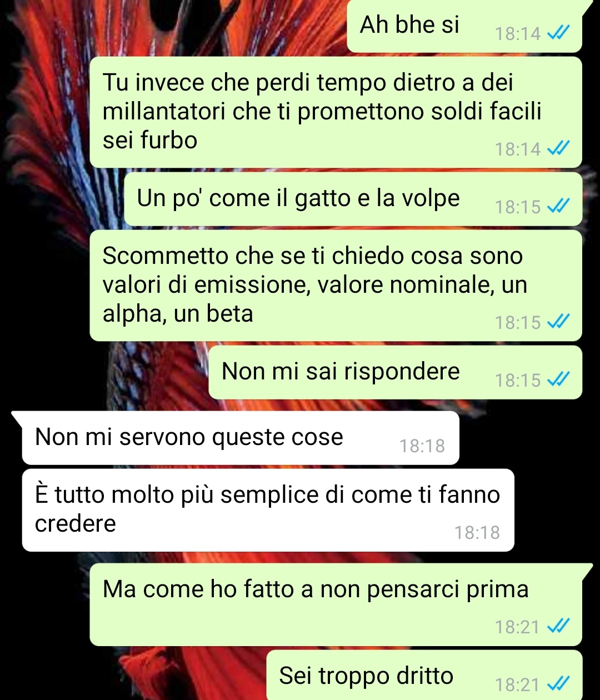Tap blue ticks beside 'gatto e la volpe'

coord(558,207)
